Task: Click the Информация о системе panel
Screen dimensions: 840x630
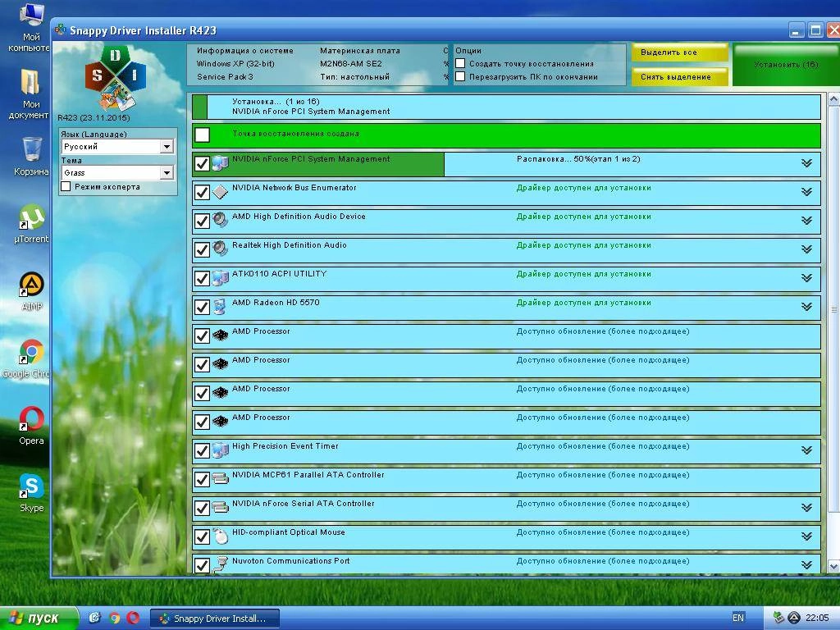Action: (317, 65)
